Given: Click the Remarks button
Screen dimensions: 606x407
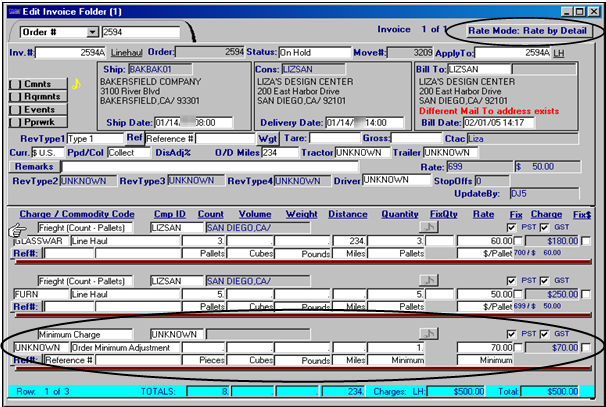Looking at the screenshot, I should click(33, 165).
